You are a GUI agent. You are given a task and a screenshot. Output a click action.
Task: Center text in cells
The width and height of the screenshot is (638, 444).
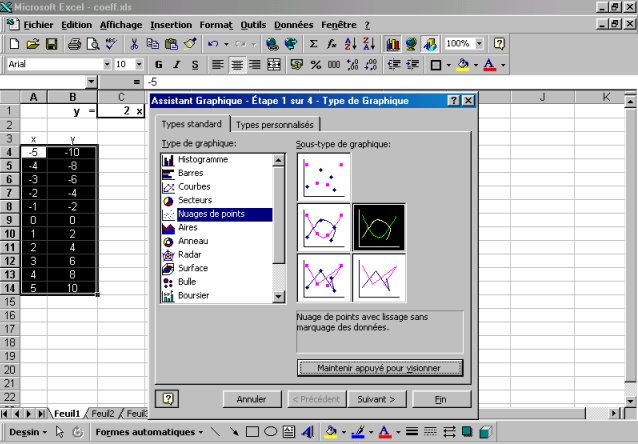(237, 65)
